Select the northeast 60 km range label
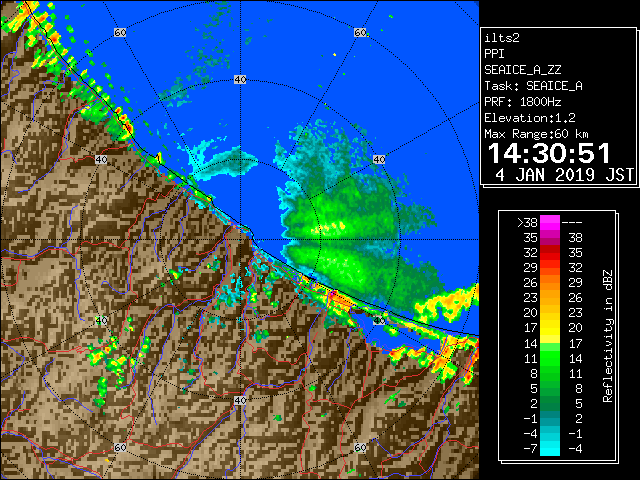 point(360,32)
